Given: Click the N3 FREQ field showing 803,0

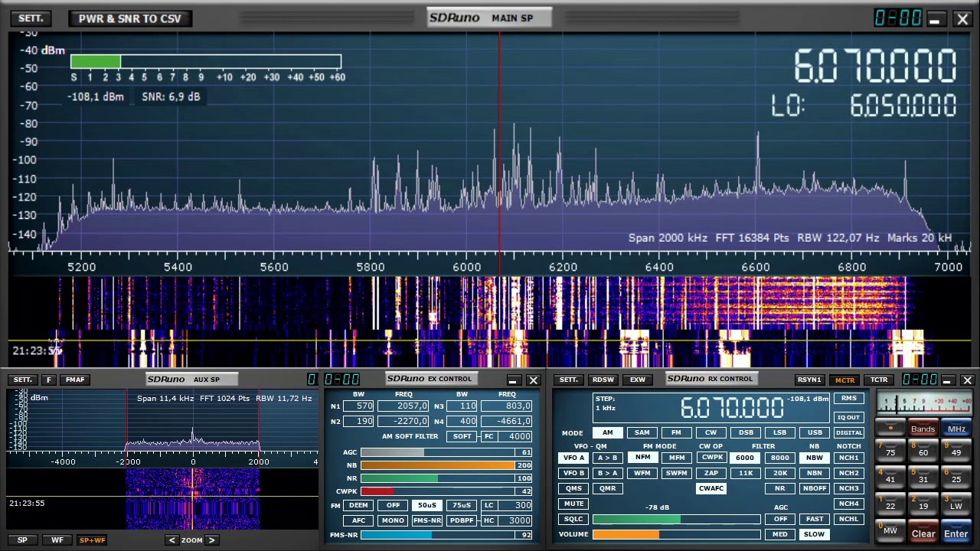Looking at the screenshot, I should [x=507, y=406].
